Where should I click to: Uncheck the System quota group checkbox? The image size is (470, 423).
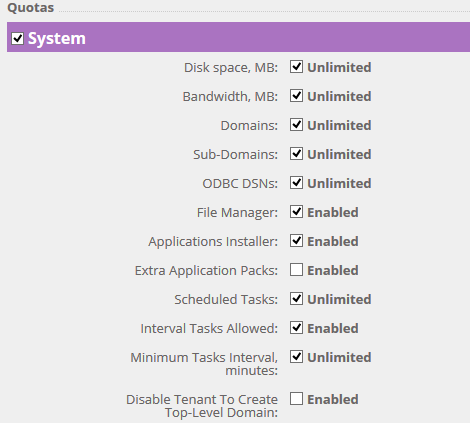click(x=17, y=38)
